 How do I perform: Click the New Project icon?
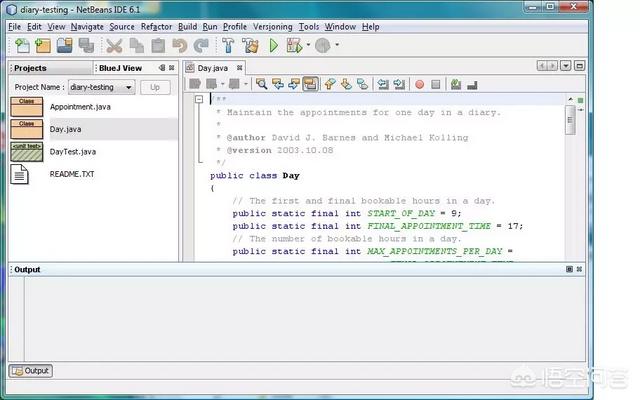click(43, 45)
